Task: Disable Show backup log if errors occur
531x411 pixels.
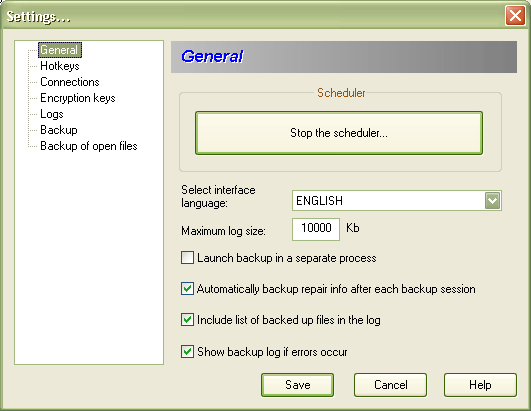Action: pos(187,351)
